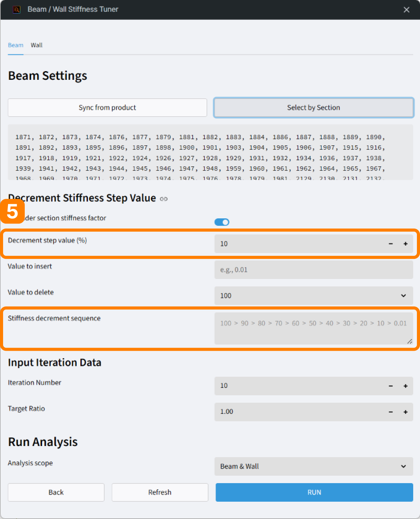Increase the Decrement step value
Screen dimensions: 420x519
pyautogui.click(x=405, y=244)
